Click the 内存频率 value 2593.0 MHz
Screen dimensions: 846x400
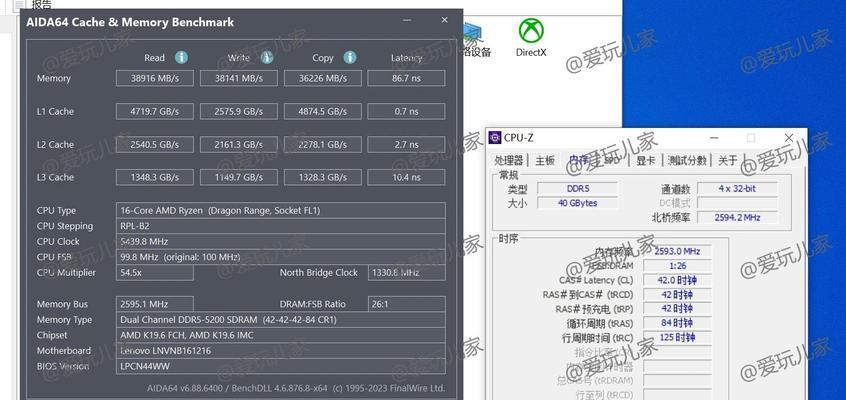(x=677, y=252)
